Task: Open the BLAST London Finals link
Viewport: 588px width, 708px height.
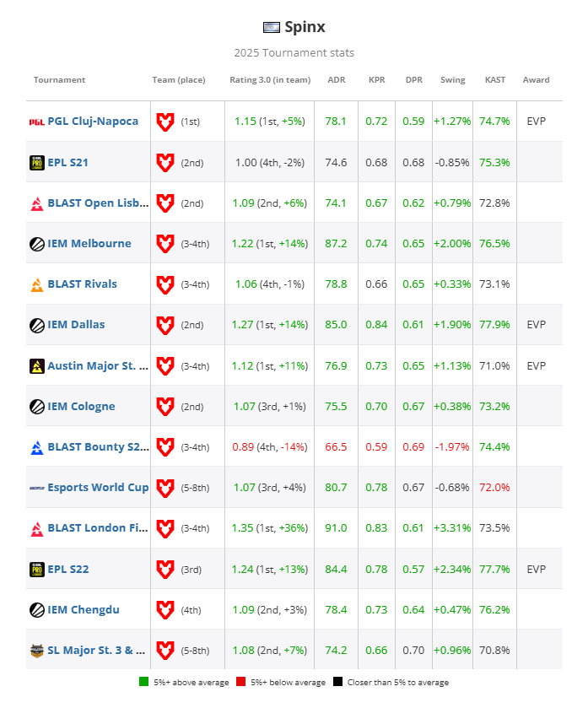Action: pyautogui.click(x=98, y=528)
